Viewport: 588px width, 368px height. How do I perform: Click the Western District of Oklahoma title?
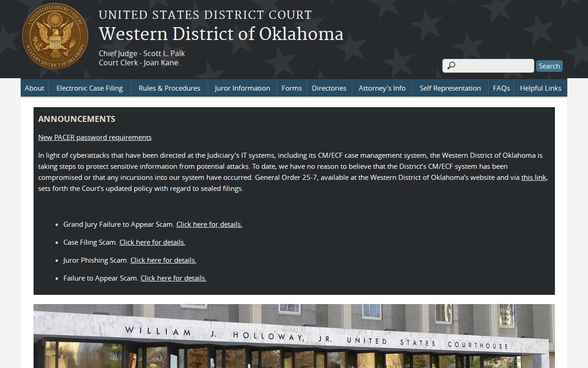[221, 34]
